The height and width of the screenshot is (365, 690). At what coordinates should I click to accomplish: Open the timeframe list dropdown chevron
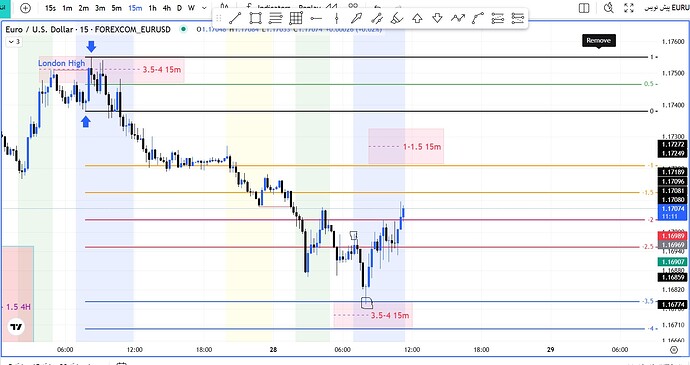pos(204,8)
